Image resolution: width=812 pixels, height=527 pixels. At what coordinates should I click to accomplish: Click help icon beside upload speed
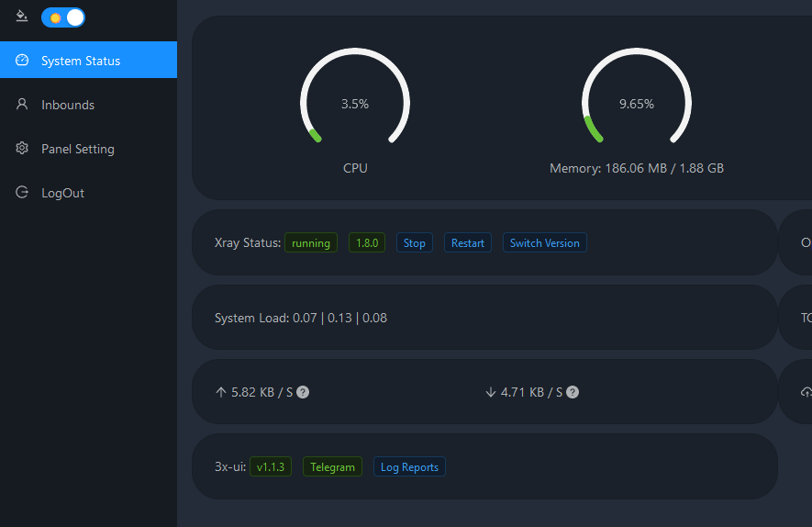click(x=303, y=392)
